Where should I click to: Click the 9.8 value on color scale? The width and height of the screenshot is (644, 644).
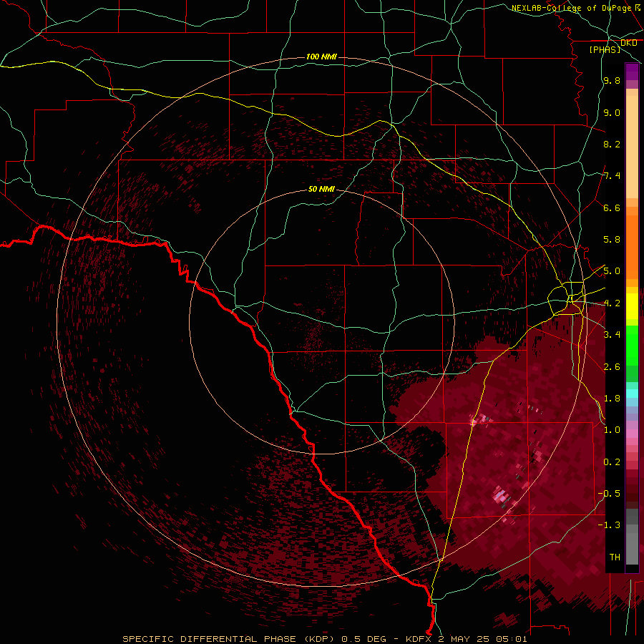click(612, 81)
